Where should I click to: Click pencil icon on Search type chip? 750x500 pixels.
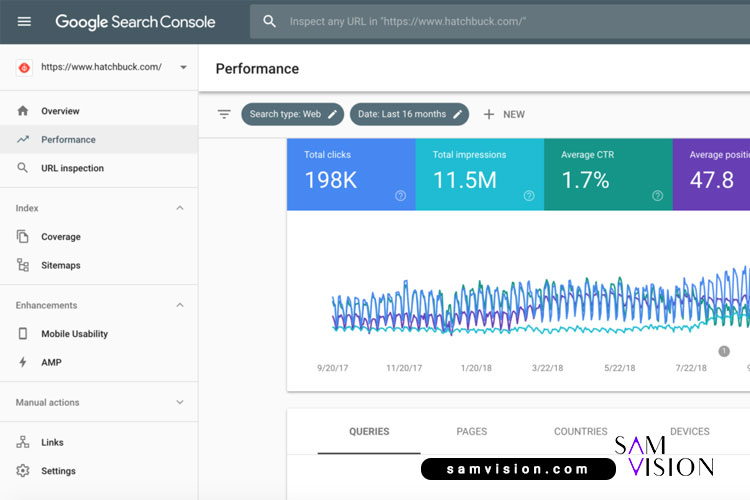click(x=332, y=114)
